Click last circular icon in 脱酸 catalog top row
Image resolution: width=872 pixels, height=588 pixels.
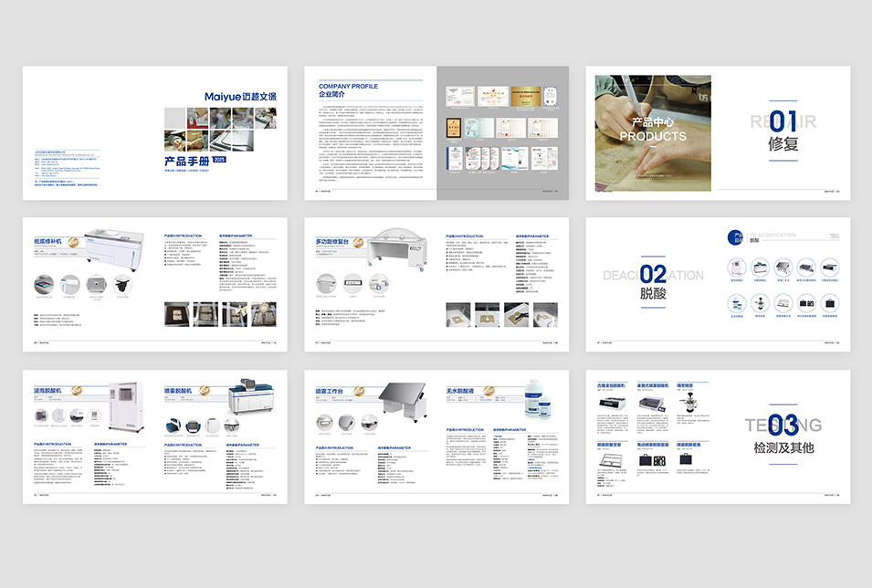830,268
